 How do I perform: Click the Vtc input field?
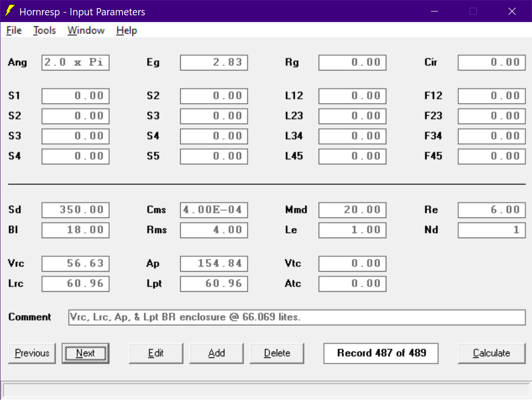[x=352, y=263]
